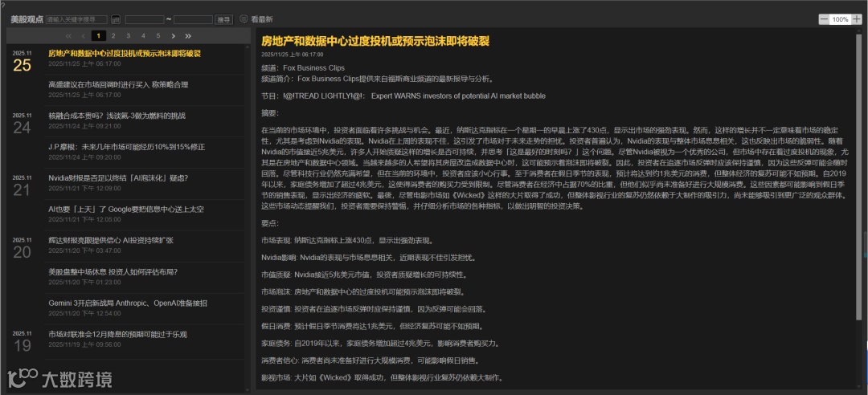Screen dimensions: 868x395
Task: Click the large date number 25
Action: pos(23,65)
